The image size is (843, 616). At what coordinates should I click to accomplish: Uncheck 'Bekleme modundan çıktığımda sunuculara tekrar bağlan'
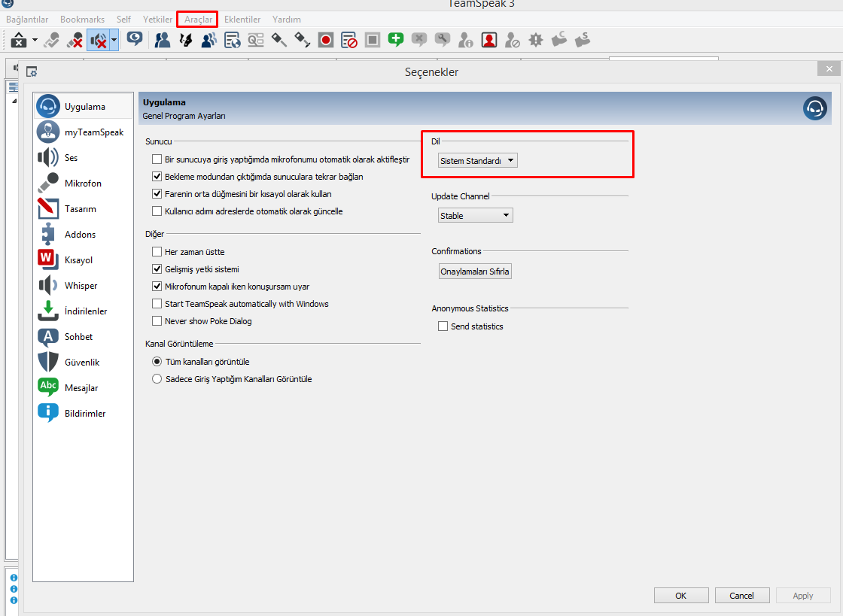point(157,177)
